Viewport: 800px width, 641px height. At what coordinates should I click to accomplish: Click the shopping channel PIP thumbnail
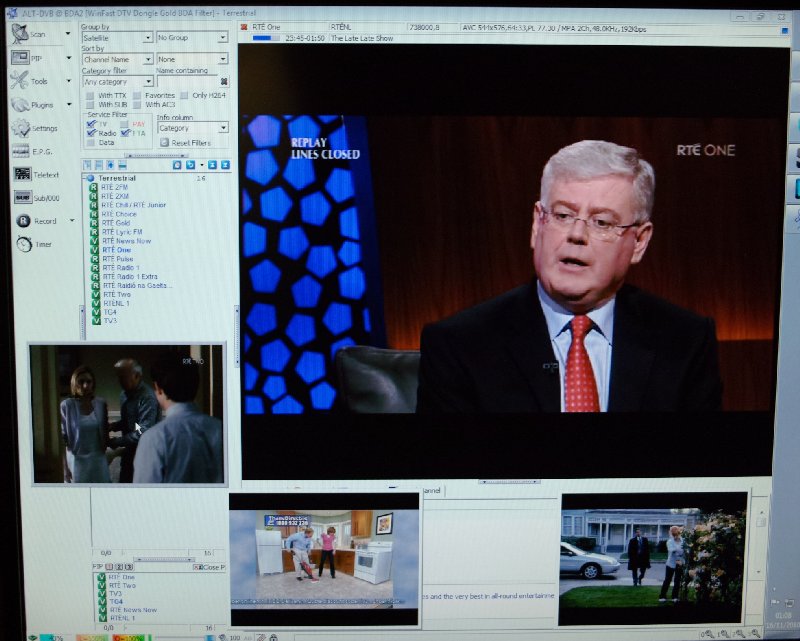coord(324,559)
